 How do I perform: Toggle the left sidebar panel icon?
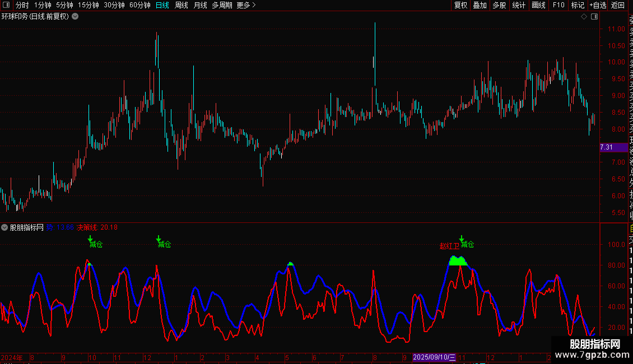[x=6, y=5]
